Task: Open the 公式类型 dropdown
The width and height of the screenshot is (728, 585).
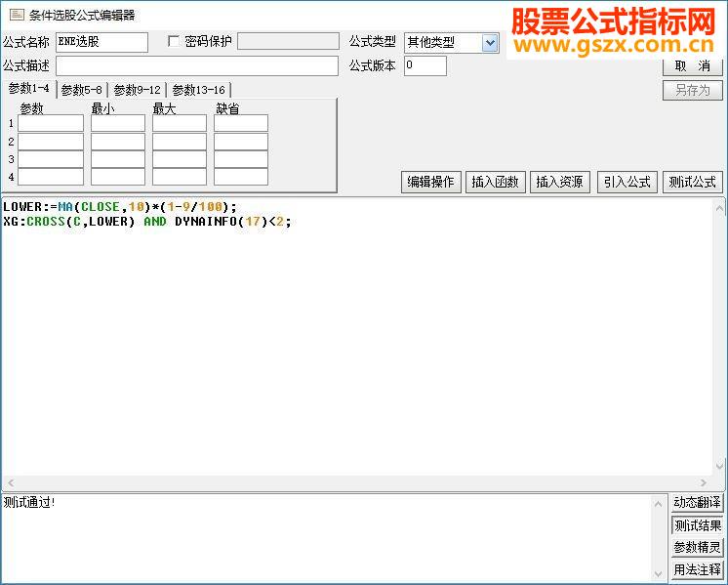Action: pyautogui.click(x=490, y=43)
